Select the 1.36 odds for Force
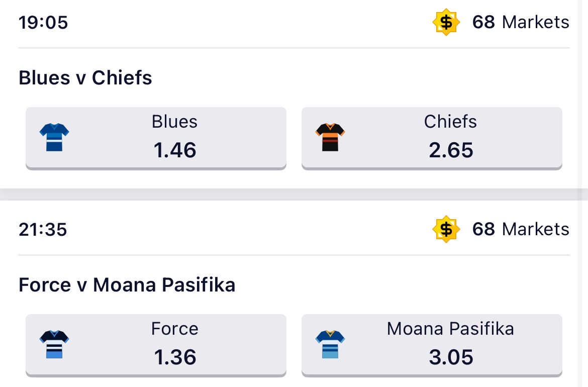Image resolution: width=588 pixels, height=387 pixels. (x=175, y=357)
